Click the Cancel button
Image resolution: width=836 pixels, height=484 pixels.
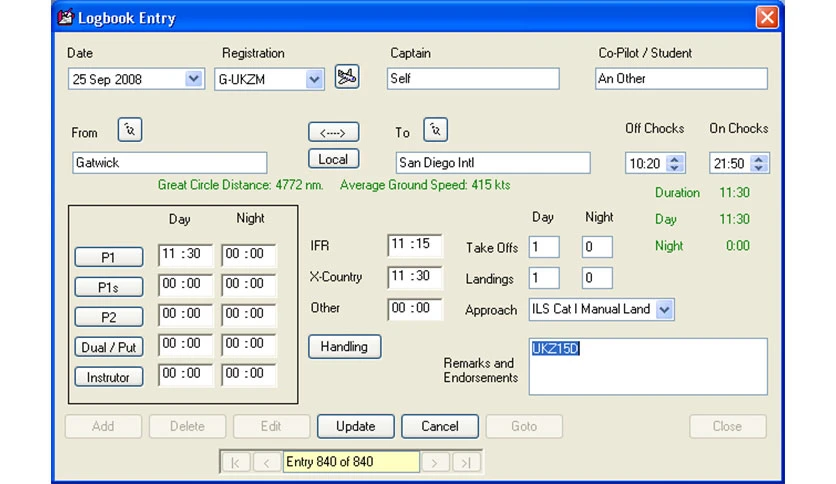pos(440,426)
